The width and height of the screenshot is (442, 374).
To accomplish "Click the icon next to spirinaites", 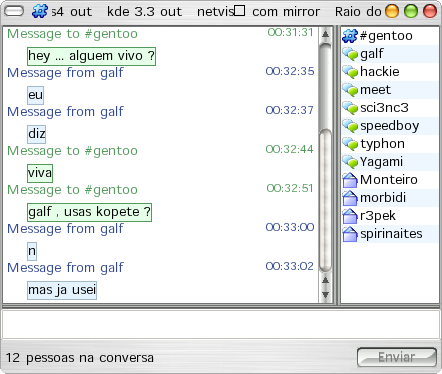I will [350, 234].
